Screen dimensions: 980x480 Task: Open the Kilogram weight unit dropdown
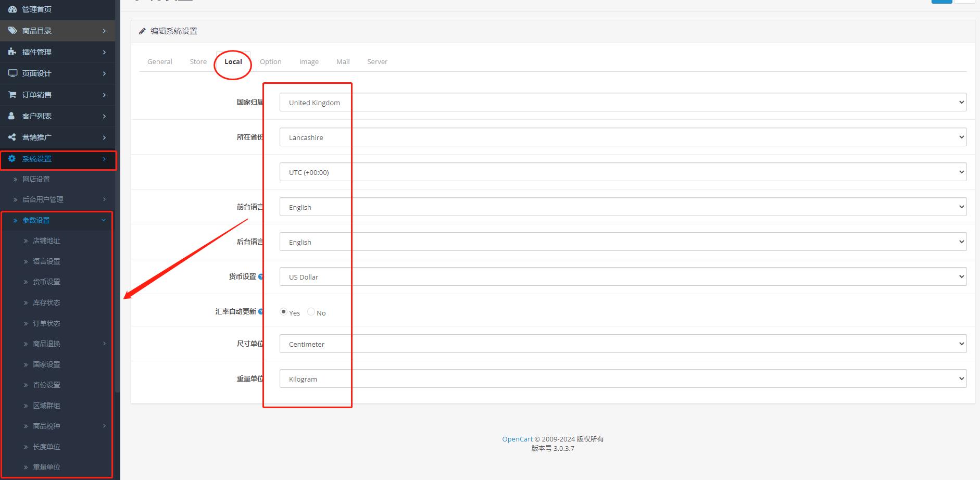(x=622, y=378)
